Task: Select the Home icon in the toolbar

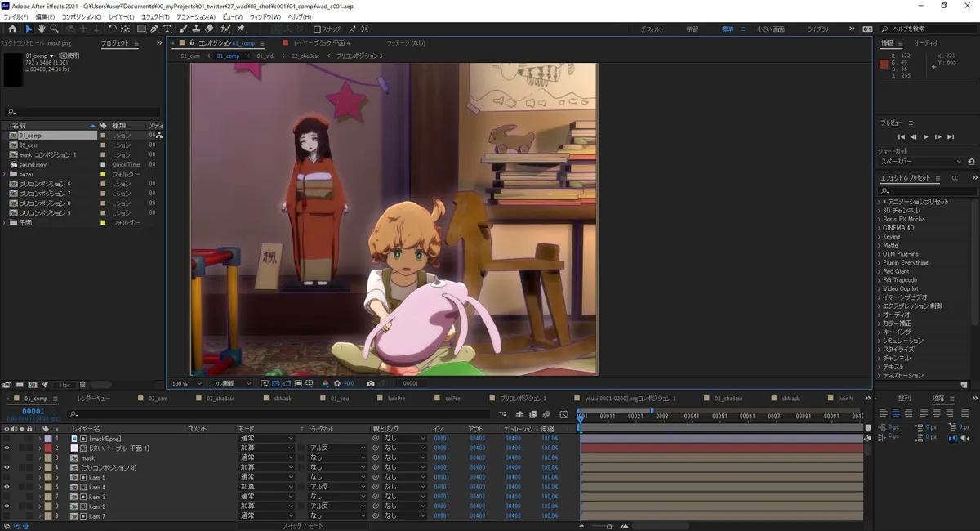Action: pyautogui.click(x=13, y=29)
